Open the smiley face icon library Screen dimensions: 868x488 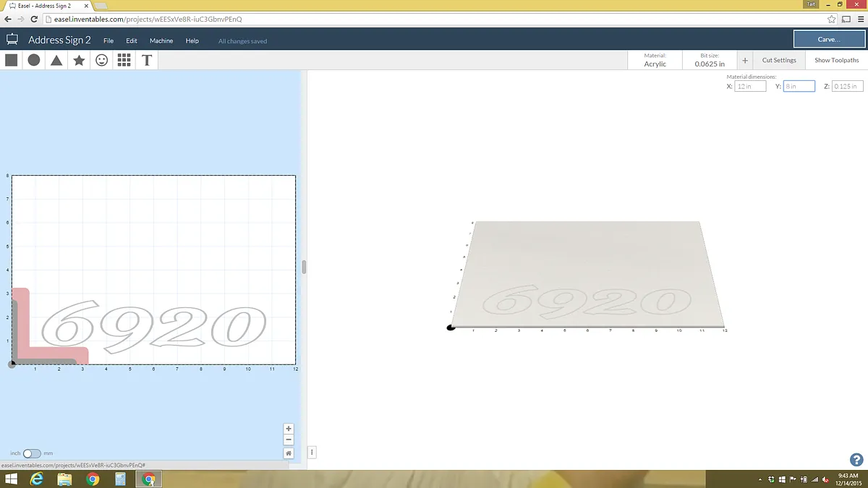point(102,60)
